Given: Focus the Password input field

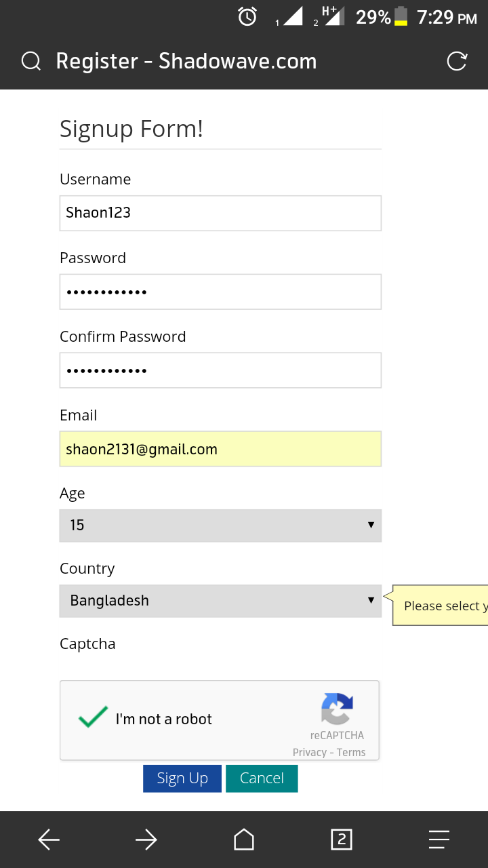Looking at the screenshot, I should [x=220, y=292].
